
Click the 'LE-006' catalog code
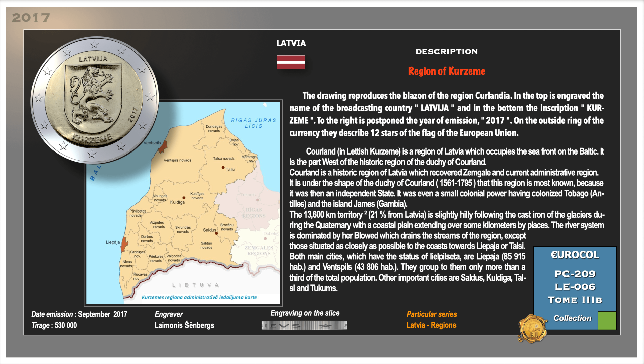tap(575, 287)
